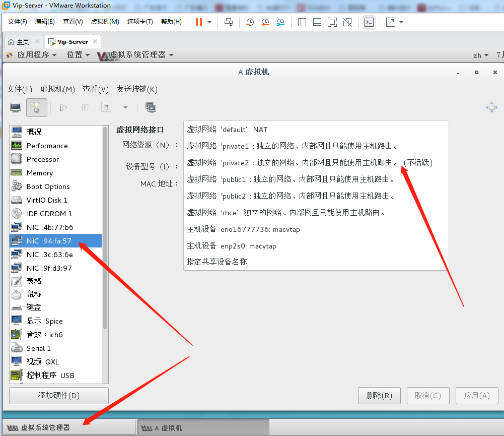The width and height of the screenshot is (504, 436).
Task: Choose 指定共享设备名称 option
Action: click(x=316, y=262)
